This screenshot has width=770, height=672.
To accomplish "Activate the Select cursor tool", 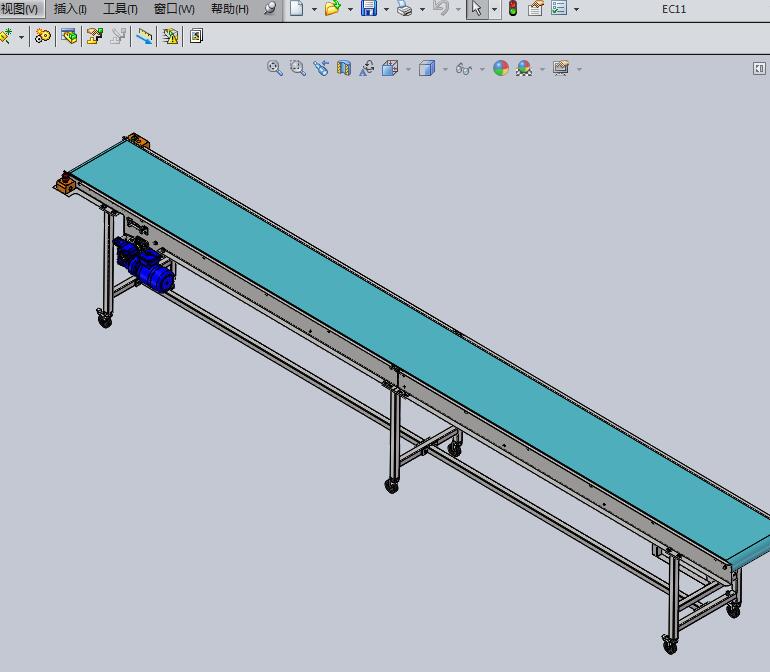I will [x=476, y=9].
